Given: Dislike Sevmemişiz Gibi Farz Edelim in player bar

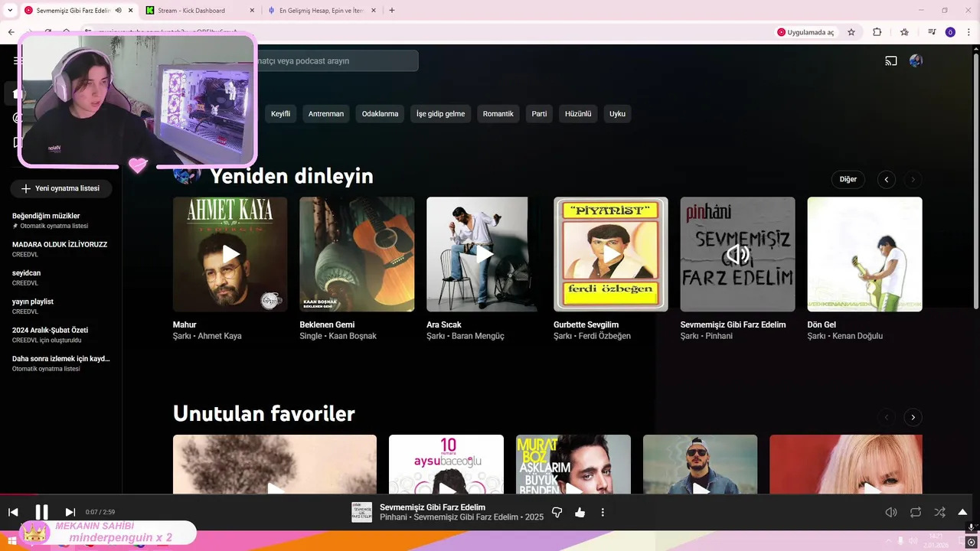Looking at the screenshot, I should tap(557, 512).
